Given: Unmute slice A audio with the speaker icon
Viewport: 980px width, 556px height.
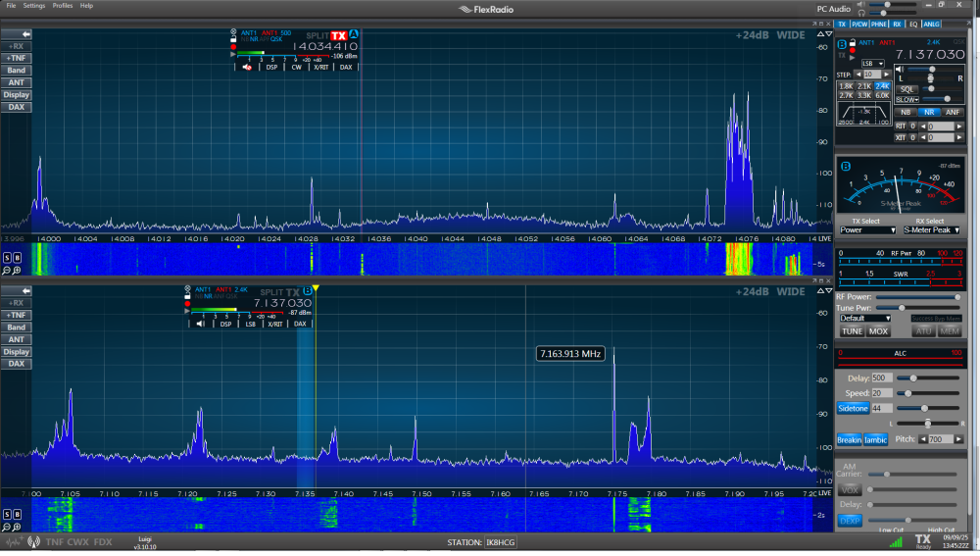Looking at the screenshot, I should [x=247, y=67].
